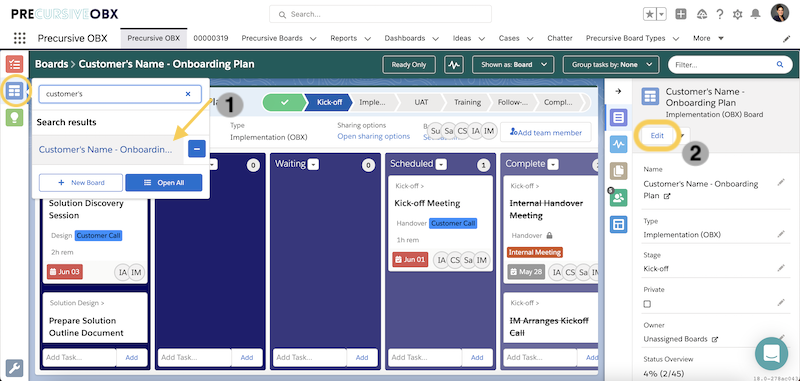Open Waiting column dropdown menu
Viewport: 800px width, 381px height.
(314, 164)
